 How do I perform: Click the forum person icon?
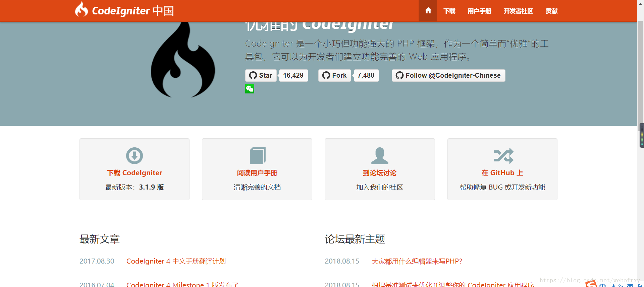click(380, 155)
